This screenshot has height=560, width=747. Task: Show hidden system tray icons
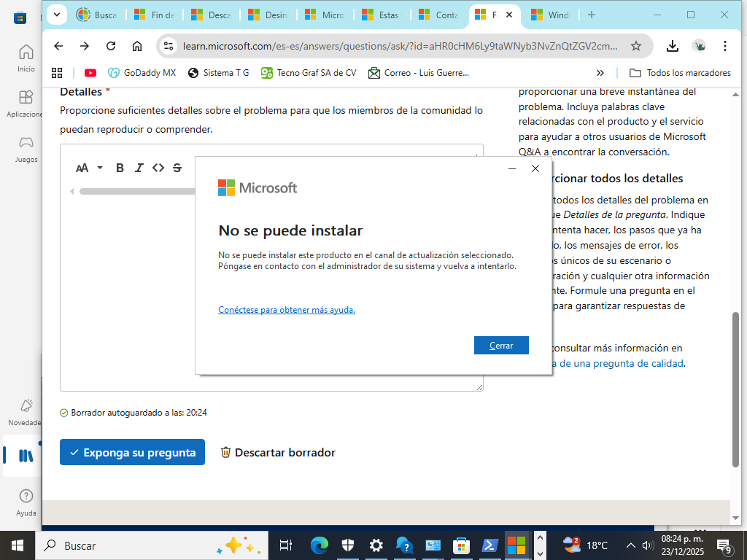click(x=630, y=545)
